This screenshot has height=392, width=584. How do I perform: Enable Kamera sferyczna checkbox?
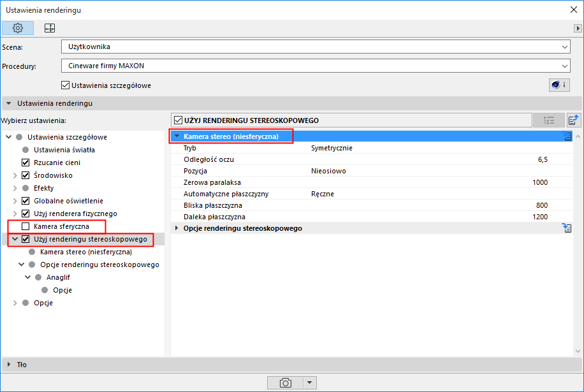coord(26,226)
